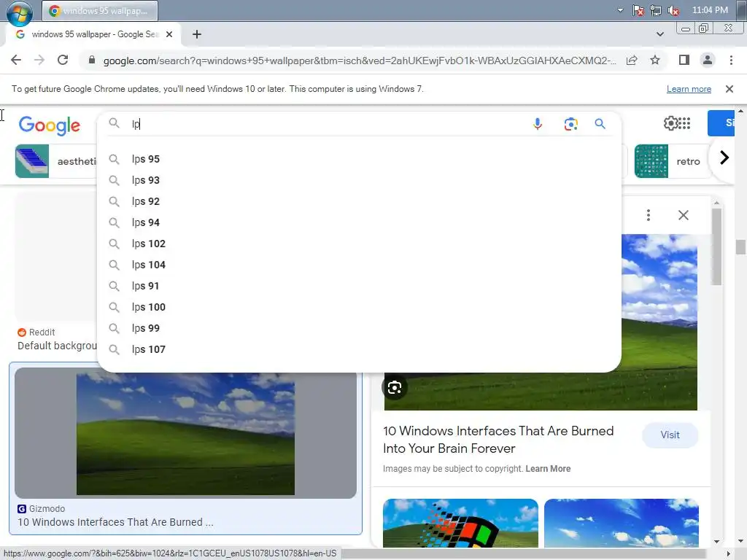
Task: Search inside image with the Lens overlay button
Action: (395, 387)
